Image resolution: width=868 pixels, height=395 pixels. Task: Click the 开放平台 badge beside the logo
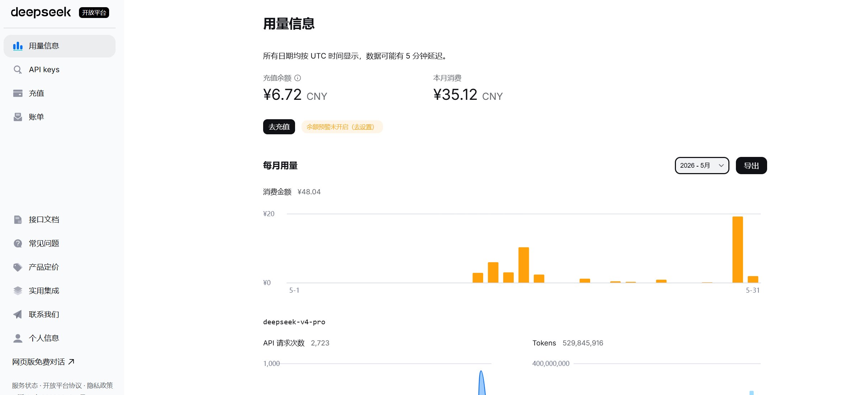pyautogui.click(x=94, y=13)
